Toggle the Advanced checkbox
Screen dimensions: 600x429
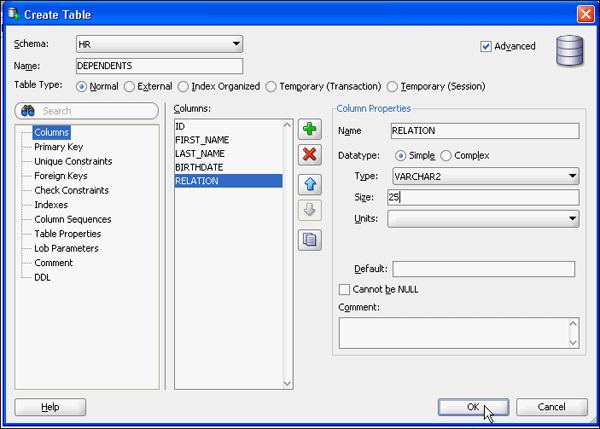486,46
